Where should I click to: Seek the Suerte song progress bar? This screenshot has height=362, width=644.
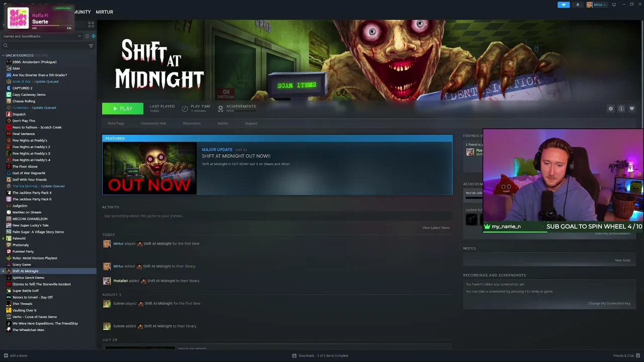click(x=52, y=25)
